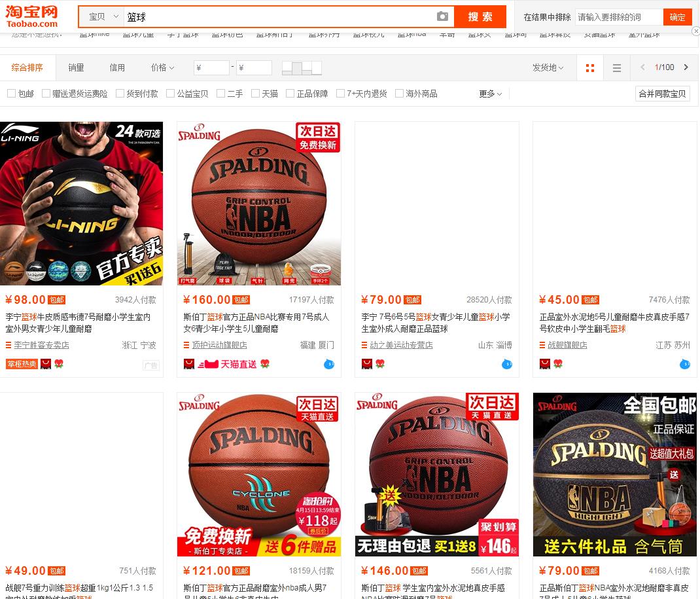Screen dimensions: 700x599
Task: Click the 广告 ad label
Action: tap(151, 365)
